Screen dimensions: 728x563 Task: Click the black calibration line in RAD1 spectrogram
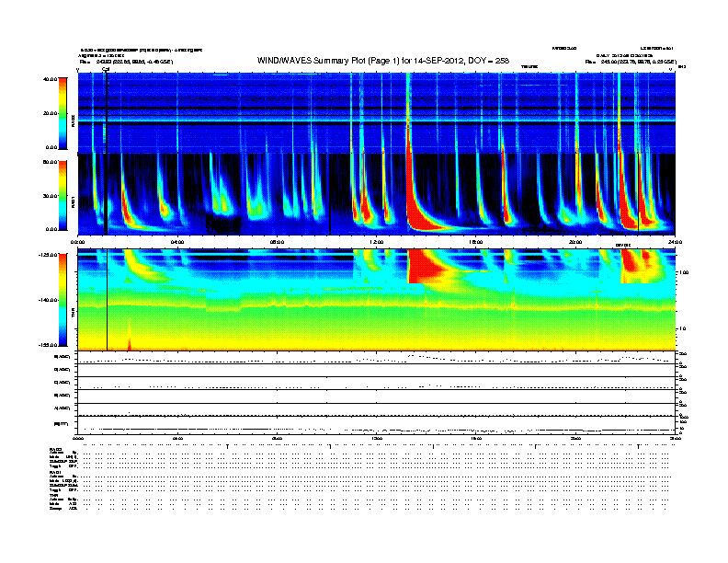coord(107,194)
